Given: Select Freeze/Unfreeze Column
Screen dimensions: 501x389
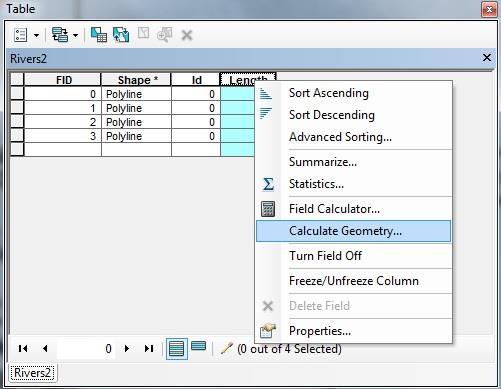Looking at the screenshot, I should pos(353,281).
